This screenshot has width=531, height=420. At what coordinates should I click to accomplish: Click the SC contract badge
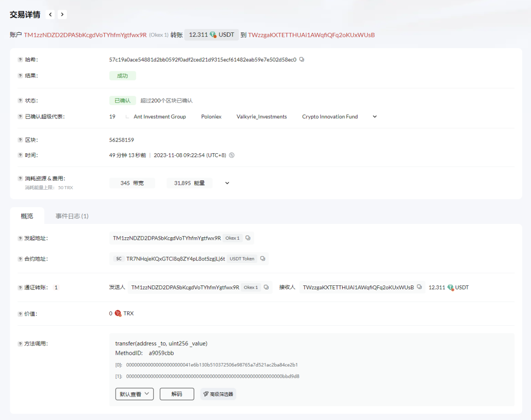[x=119, y=259]
